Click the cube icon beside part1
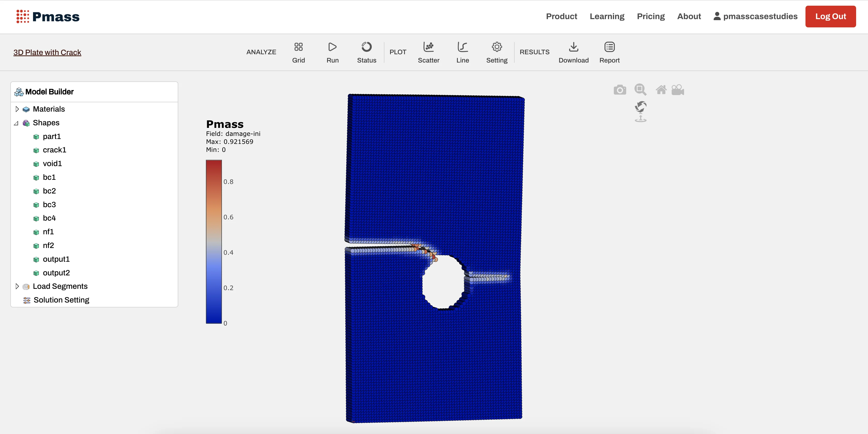 pos(36,137)
